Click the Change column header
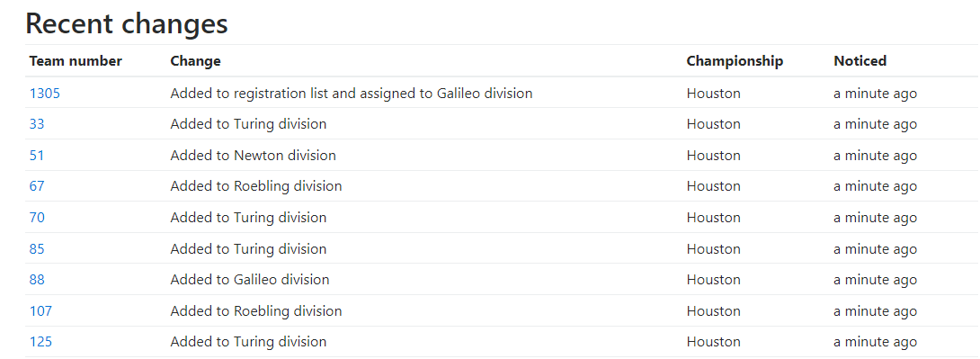The image size is (980, 359). pyautogui.click(x=196, y=60)
